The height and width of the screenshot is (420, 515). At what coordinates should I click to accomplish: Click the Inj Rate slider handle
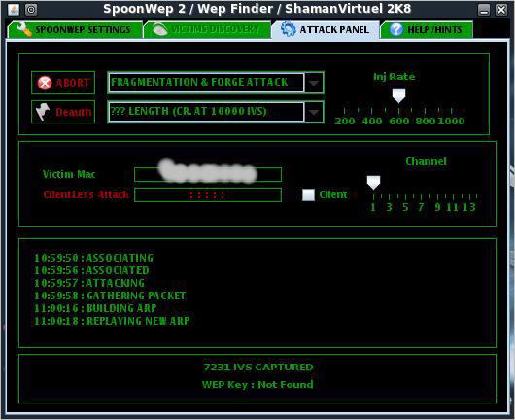pos(398,95)
